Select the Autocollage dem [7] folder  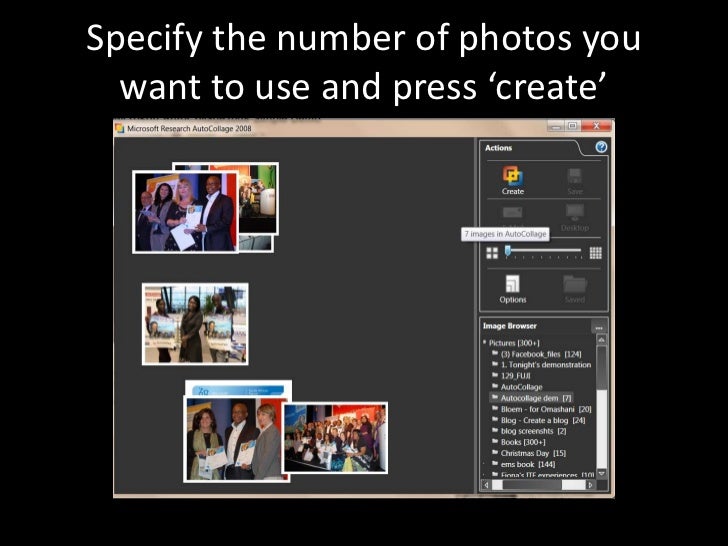click(532, 398)
